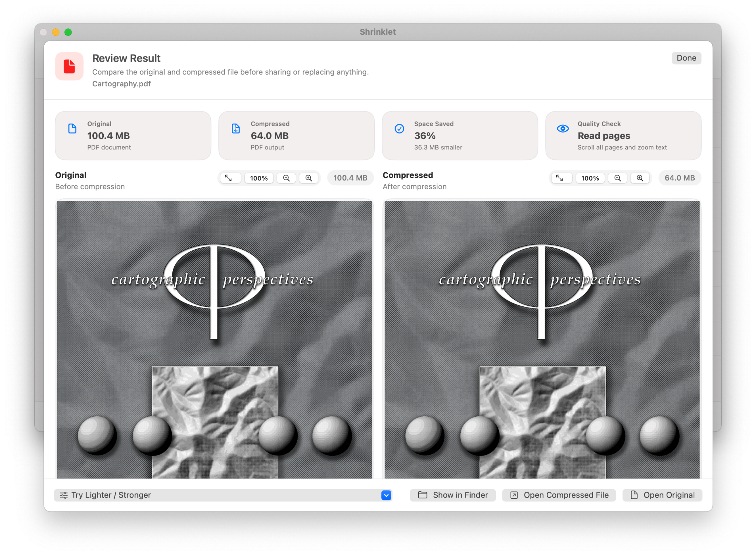Click Show in Finder

pos(453,495)
